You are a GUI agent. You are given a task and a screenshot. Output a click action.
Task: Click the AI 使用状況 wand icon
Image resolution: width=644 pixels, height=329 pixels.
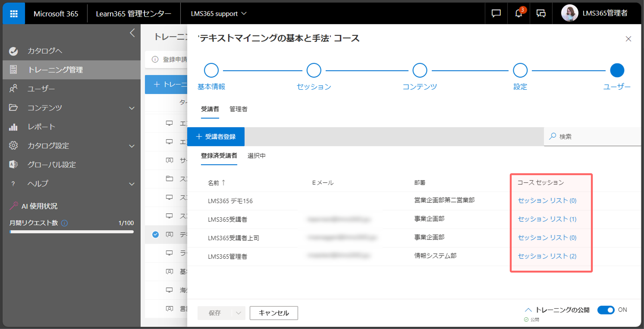pos(14,206)
